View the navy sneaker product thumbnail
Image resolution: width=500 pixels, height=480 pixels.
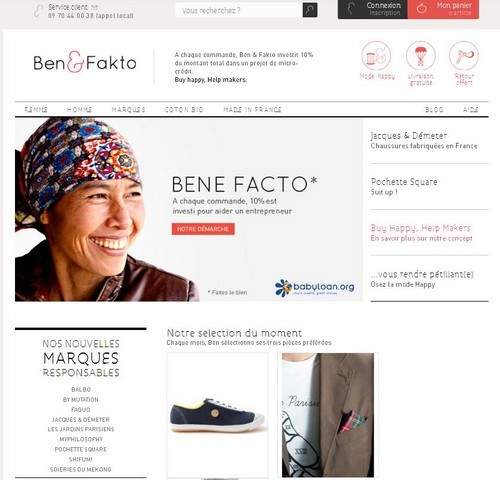217,415
